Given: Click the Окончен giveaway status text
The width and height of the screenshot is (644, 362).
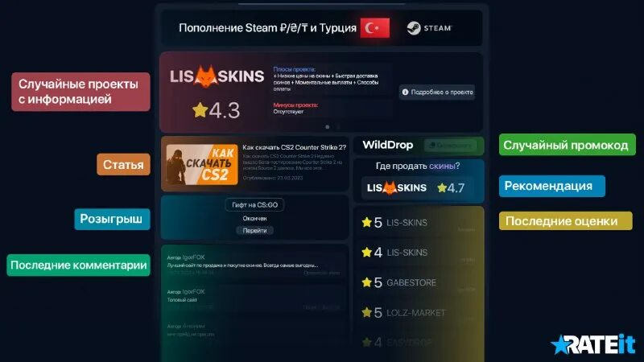Looking at the screenshot, I should point(254,218).
